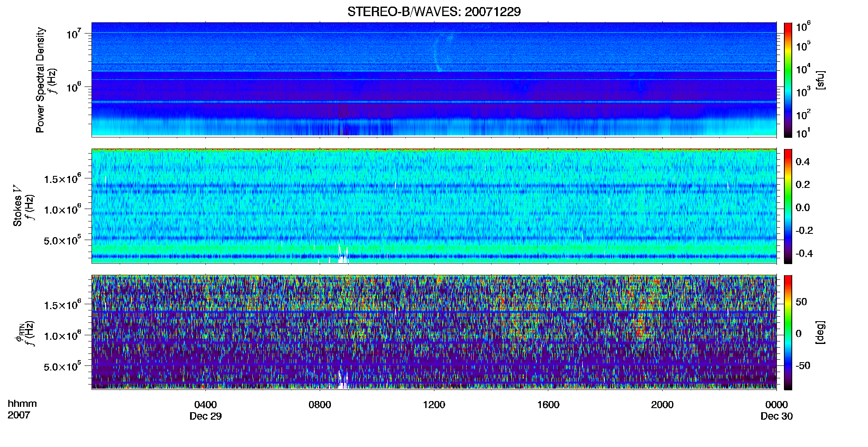Viewport: 868px width, 447px height.
Task: Select the Stokes V spectrogram panel
Action: (x=434, y=206)
